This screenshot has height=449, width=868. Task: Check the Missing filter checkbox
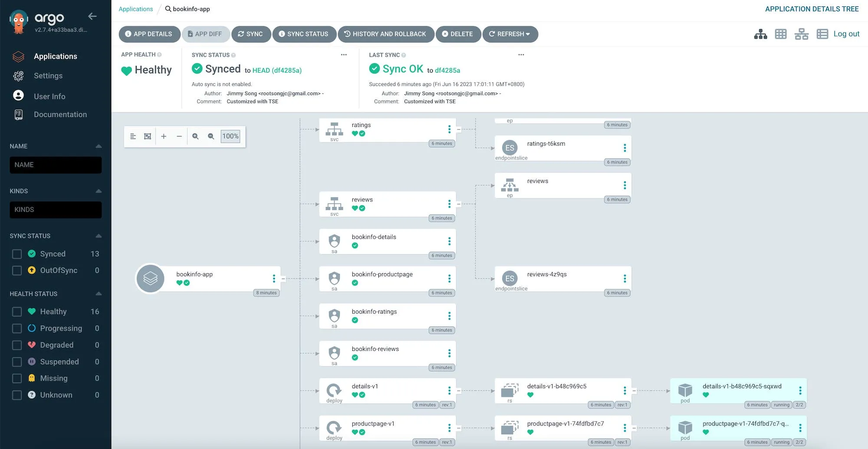pyautogui.click(x=17, y=379)
